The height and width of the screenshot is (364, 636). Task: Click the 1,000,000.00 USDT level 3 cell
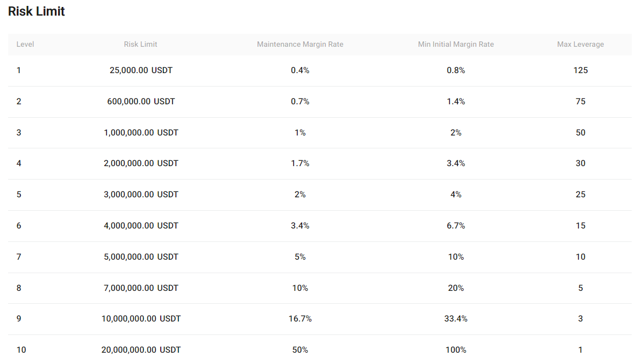tap(141, 133)
